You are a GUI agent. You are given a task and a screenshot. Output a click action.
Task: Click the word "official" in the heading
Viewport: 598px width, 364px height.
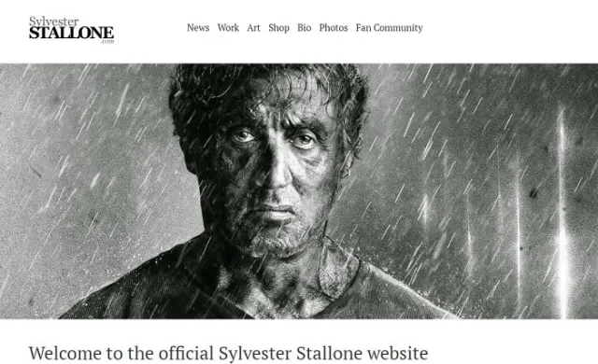pos(186,354)
